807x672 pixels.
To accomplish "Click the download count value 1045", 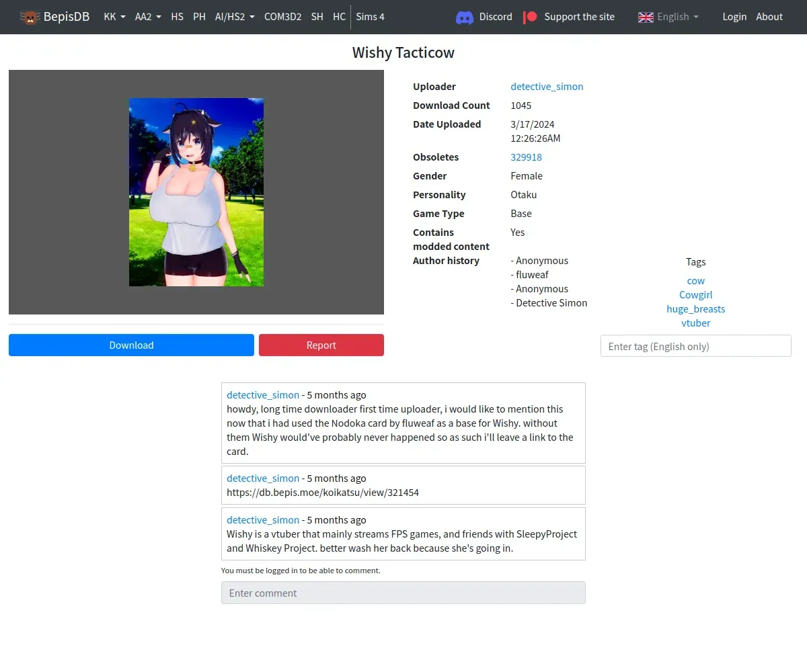I will [x=521, y=105].
